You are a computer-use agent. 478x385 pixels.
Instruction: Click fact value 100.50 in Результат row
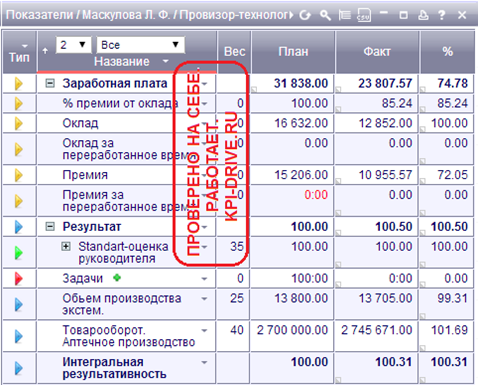click(394, 227)
